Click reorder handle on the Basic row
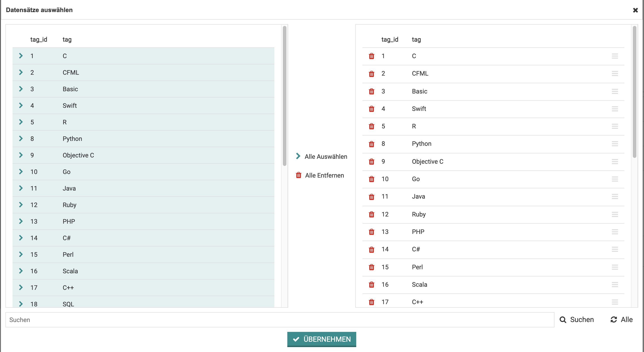644x352 pixels. (615, 91)
